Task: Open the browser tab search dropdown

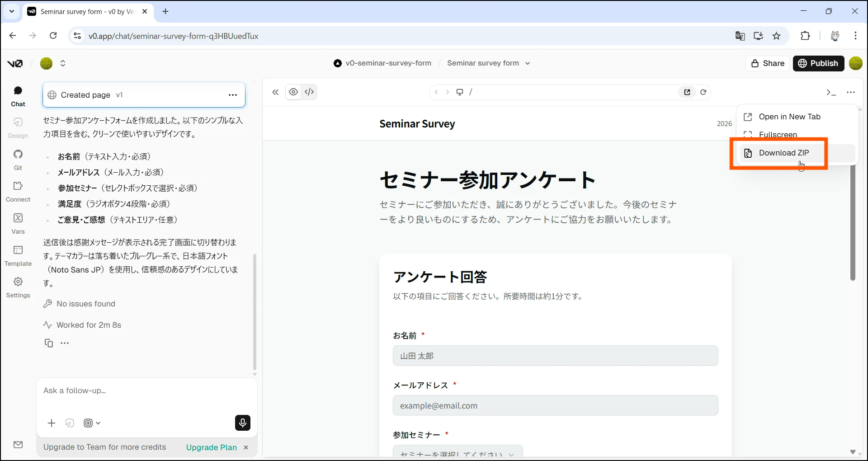Action: tap(12, 11)
